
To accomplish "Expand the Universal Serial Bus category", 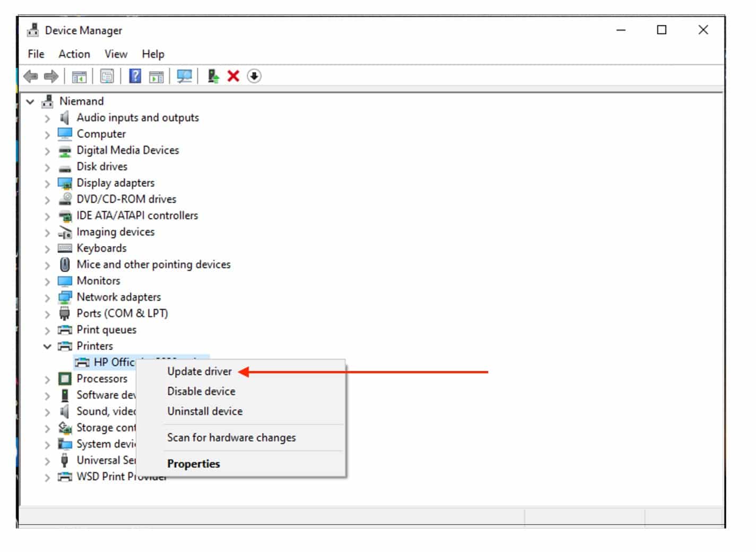I will [x=47, y=461].
